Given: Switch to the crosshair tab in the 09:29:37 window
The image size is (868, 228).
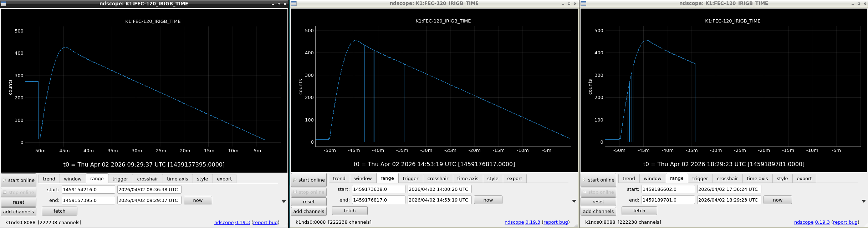Looking at the screenshot, I should (147, 179).
